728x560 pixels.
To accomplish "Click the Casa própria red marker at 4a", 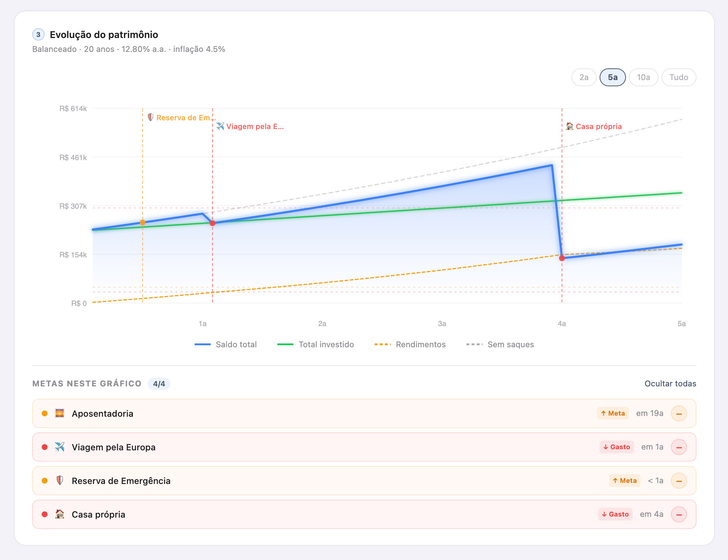I will (x=562, y=258).
